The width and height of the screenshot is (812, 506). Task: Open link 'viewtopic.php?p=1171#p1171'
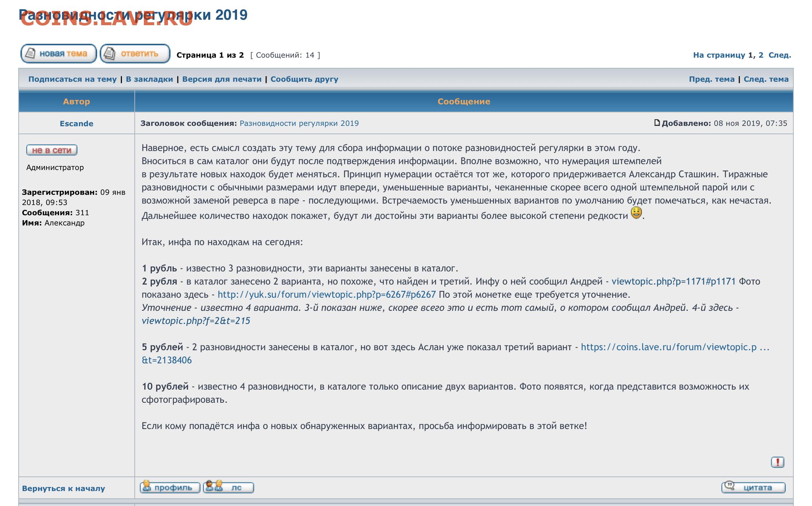tap(674, 281)
